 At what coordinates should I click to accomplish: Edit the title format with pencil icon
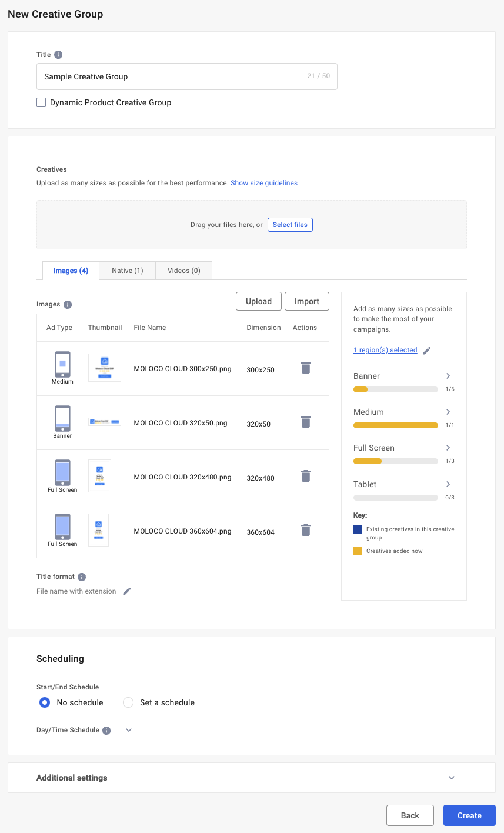pyautogui.click(x=127, y=591)
